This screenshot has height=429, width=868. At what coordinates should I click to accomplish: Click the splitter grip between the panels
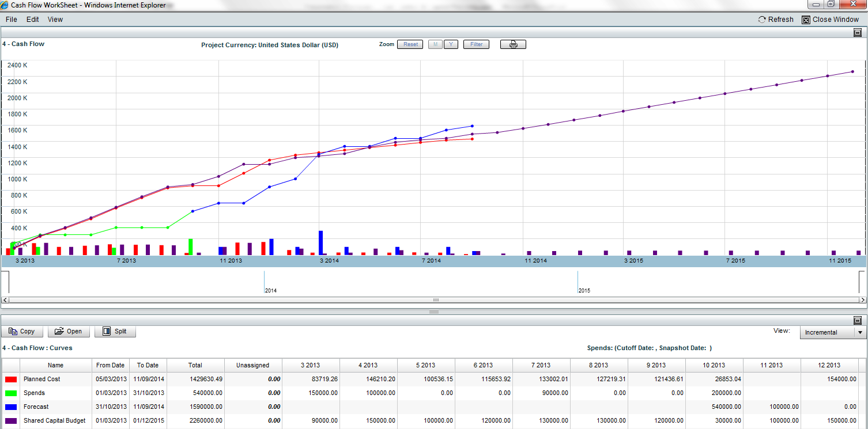click(x=434, y=312)
